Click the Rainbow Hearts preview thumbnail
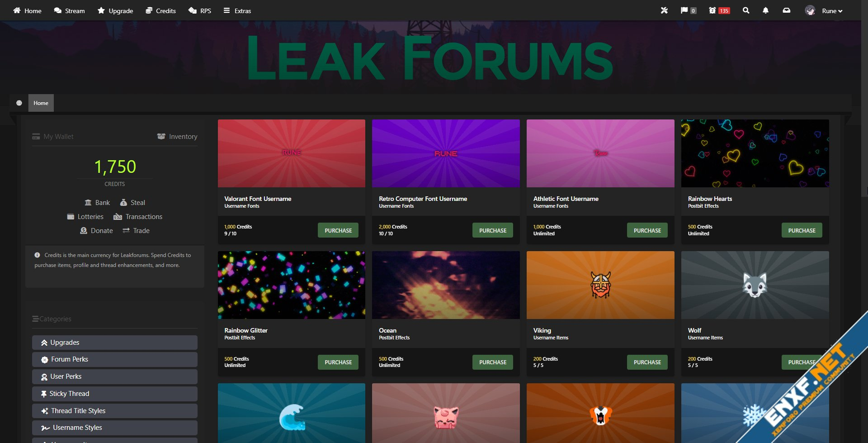This screenshot has height=443, width=868. [755, 153]
